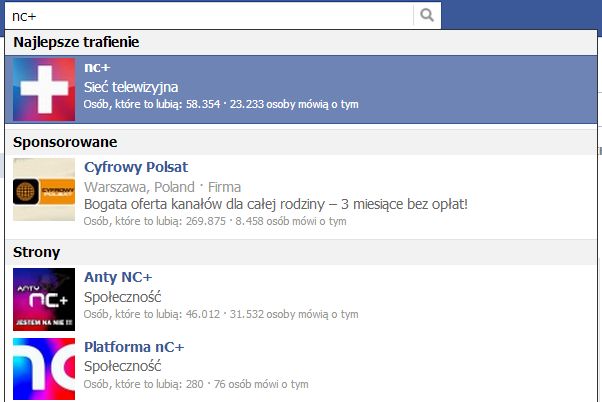Click 'Społeczność' under Platforma nC+

(x=122, y=366)
